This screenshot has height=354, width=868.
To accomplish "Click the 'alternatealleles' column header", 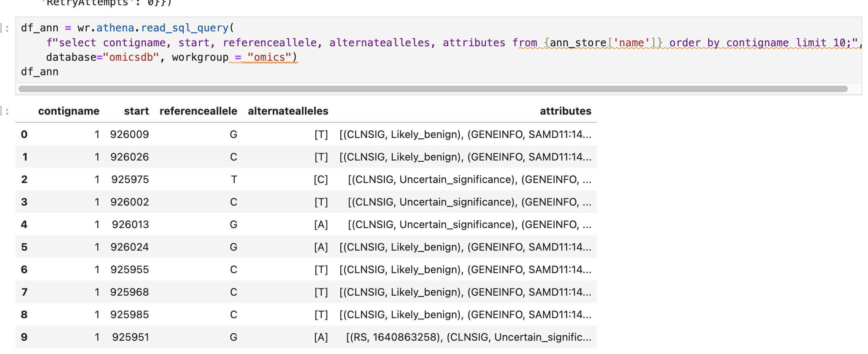I will (x=288, y=111).
